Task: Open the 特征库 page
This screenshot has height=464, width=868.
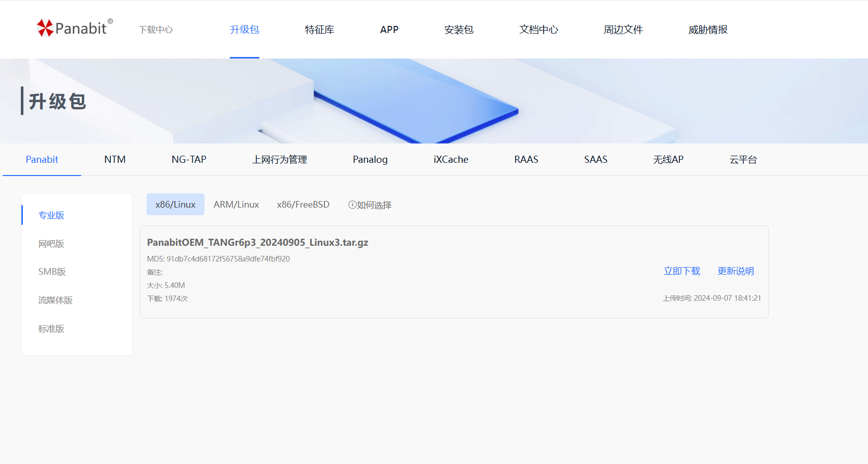Action: pos(319,30)
